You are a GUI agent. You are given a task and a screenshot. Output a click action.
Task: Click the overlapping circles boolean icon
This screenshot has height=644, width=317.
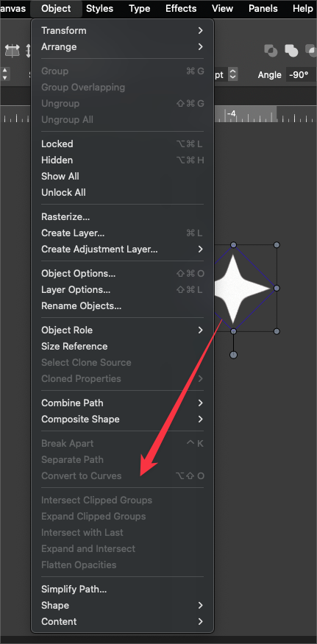click(x=271, y=51)
